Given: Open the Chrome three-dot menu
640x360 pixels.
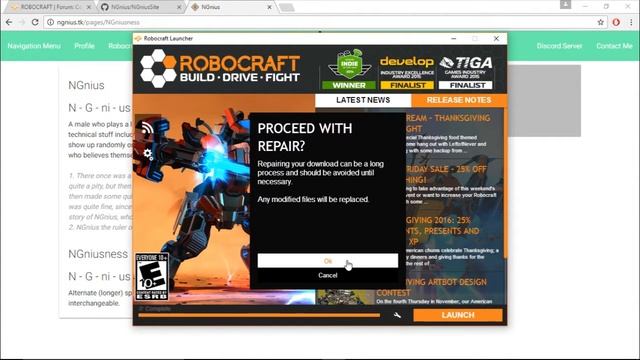Looking at the screenshot, I should pos(631,22).
